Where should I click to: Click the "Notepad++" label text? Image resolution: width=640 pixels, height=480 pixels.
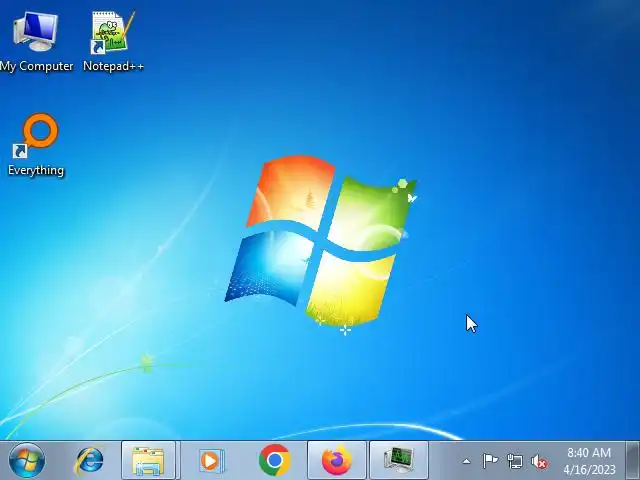pyautogui.click(x=113, y=66)
